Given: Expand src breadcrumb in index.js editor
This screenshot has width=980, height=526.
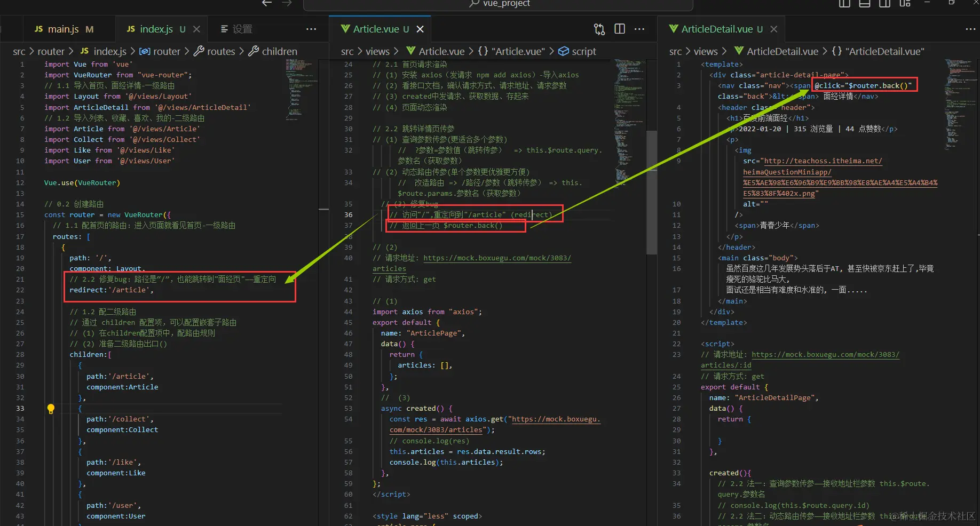Looking at the screenshot, I should click(19, 51).
